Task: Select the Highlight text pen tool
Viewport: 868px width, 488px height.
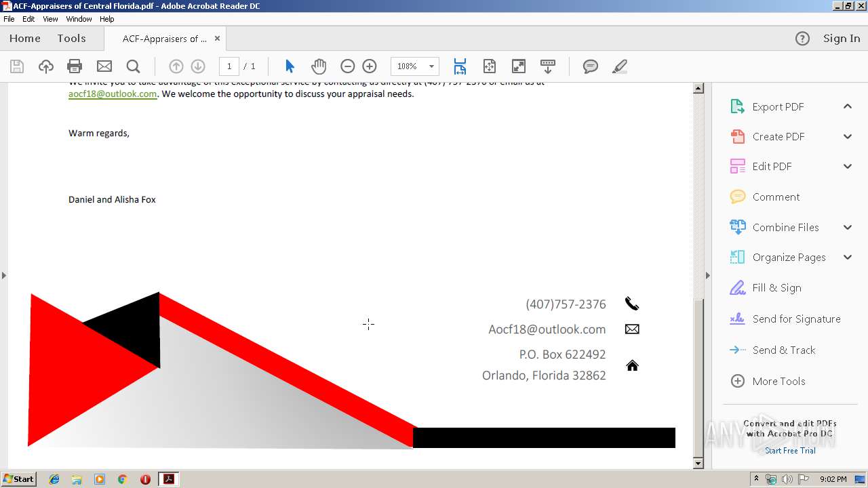Action: coord(619,66)
